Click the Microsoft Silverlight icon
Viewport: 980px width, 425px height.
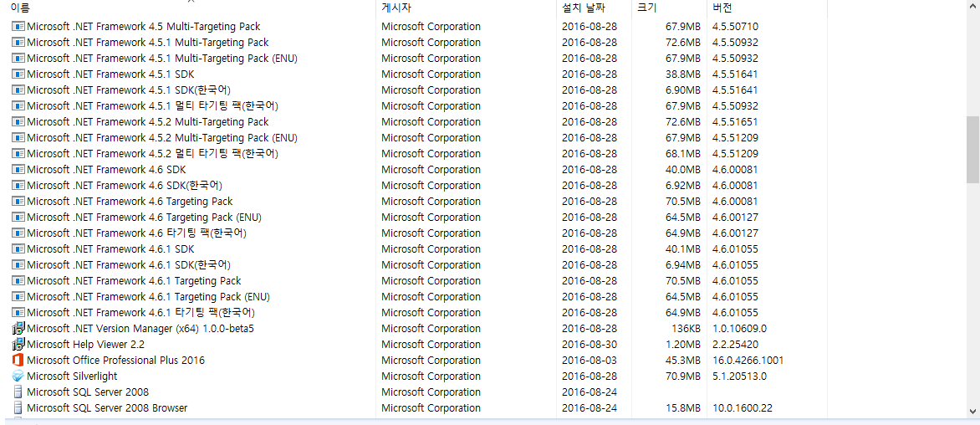pos(18,376)
